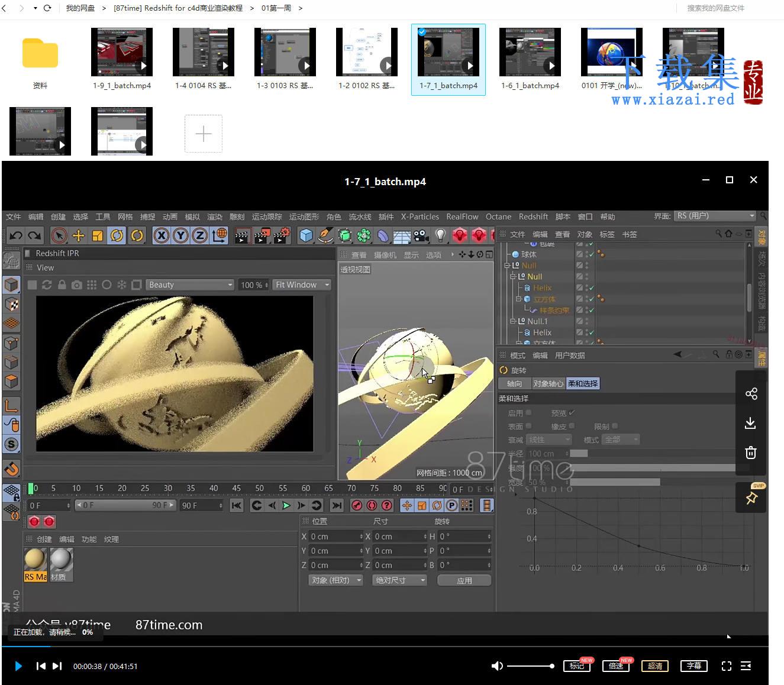Image resolution: width=784 pixels, height=685 pixels.
Task: Open the 倍速 playback speed button
Action: tap(616, 666)
